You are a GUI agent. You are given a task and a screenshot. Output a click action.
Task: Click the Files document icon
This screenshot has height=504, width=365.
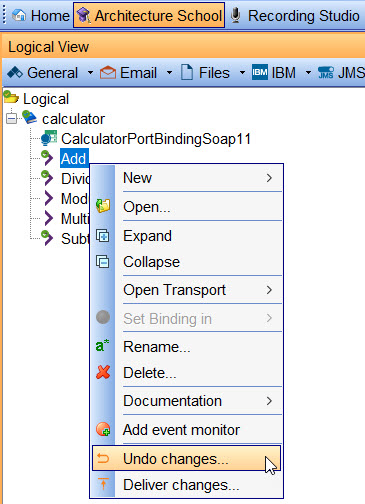pos(187,72)
